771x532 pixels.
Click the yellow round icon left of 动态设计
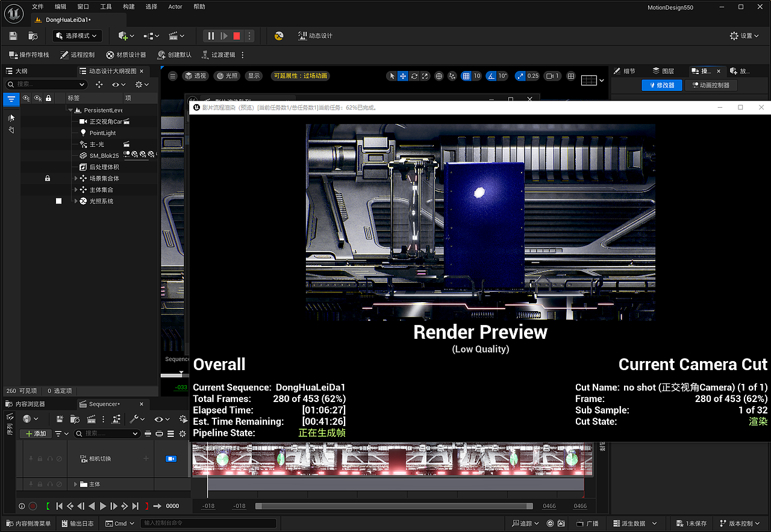click(x=279, y=36)
